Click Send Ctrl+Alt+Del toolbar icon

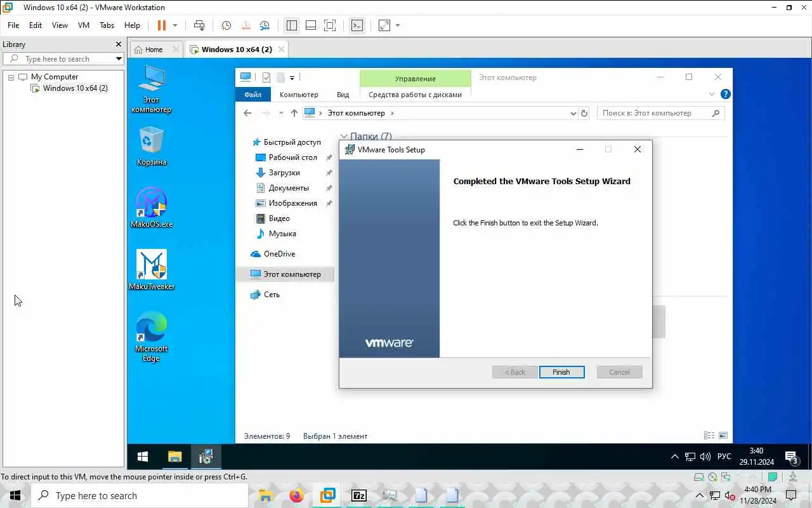[199, 25]
